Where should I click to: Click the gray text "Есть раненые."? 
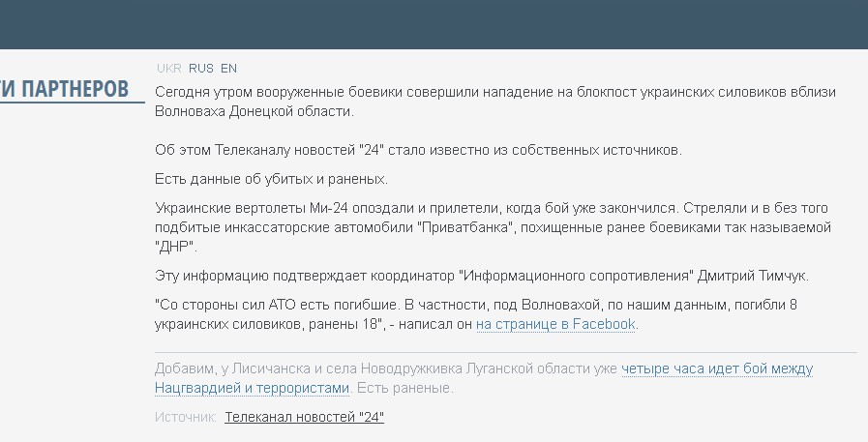pyautogui.click(x=404, y=389)
